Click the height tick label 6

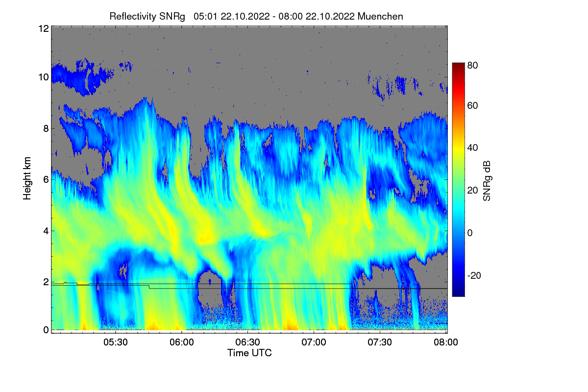click(x=46, y=180)
